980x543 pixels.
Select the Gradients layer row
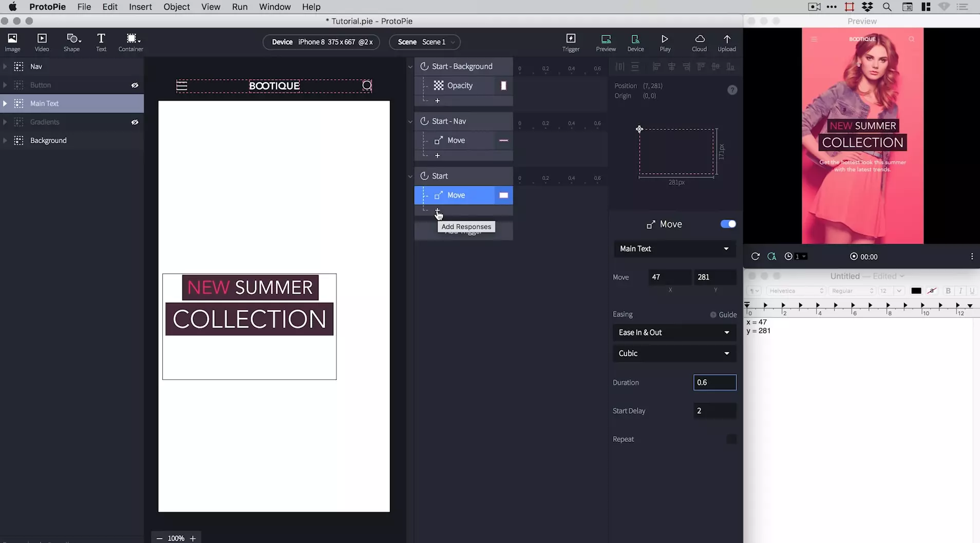72,122
